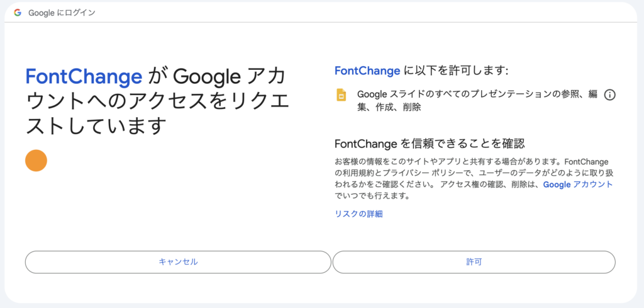Click the 許可 button
Screen dimensions: 644x308
tap(474, 262)
